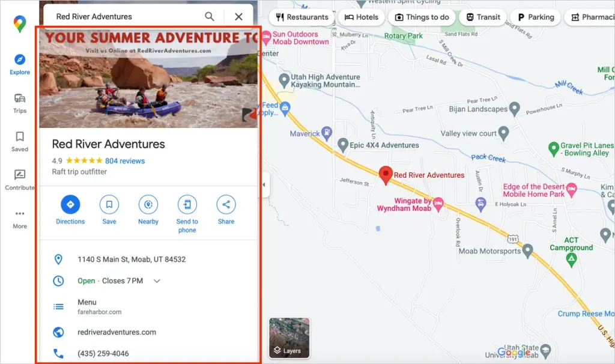Select Wingate by Wyndham Moab marker
The width and height of the screenshot is (615, 364).
(438, 204)
